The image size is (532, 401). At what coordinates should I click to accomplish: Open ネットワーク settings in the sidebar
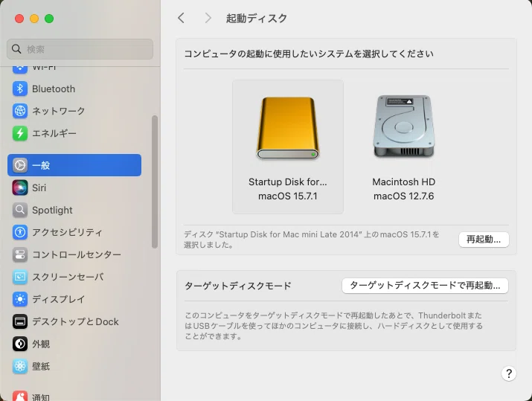coord(74,111)
